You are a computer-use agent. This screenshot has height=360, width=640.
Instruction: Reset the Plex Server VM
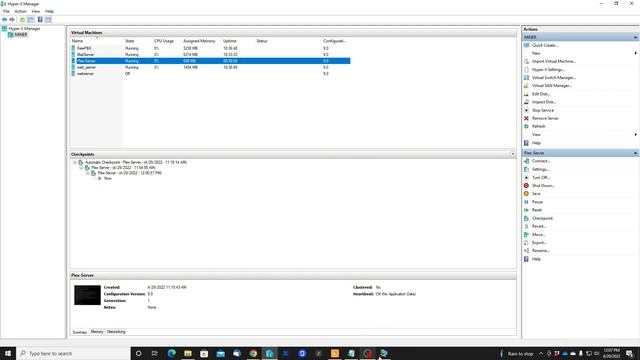[x=537, y=210]
